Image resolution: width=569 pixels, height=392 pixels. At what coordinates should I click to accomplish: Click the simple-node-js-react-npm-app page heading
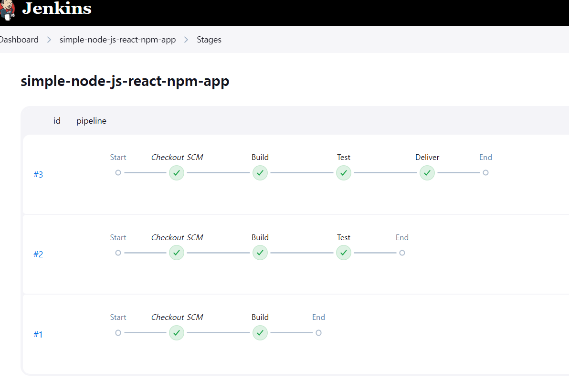coord(125,81)
